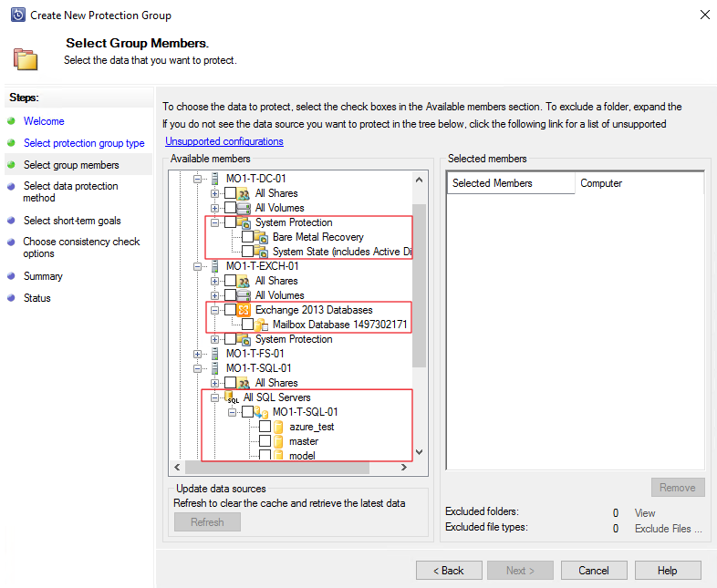Click the master database icon
The image size is (717, 588).
tap(278, 441)
